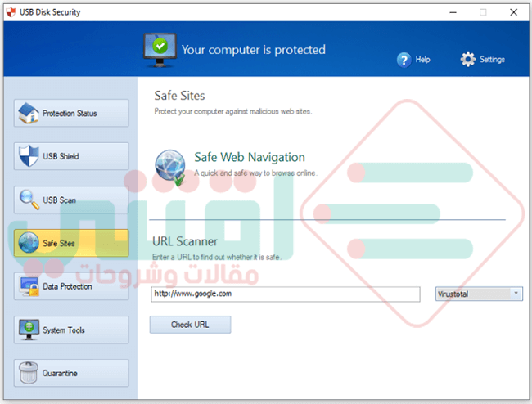Open the Protection Status section
Screen dimensions: 532x404
click(x=71, y=113)
